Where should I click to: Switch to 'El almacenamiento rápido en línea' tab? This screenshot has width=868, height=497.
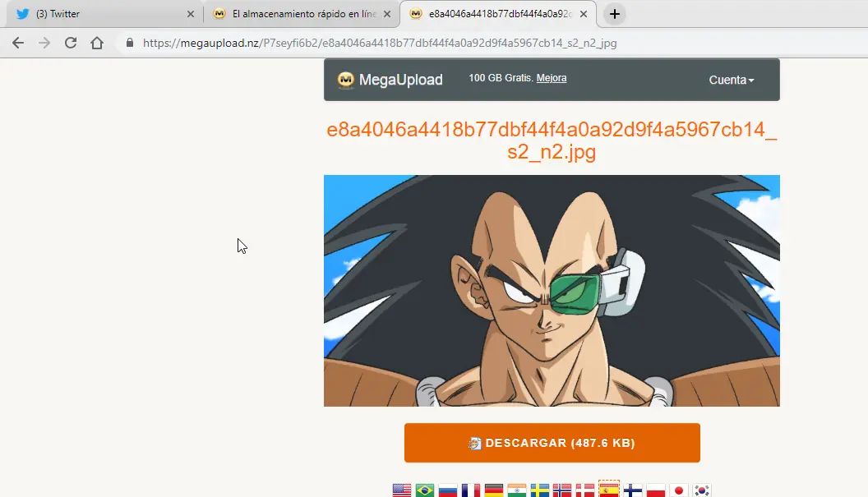(x=301, y=14)
